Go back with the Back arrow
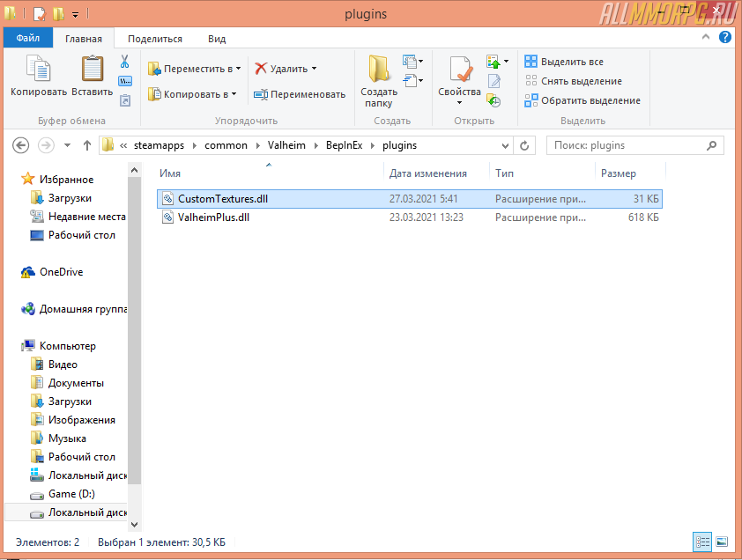The width and height of the screenshot is (742, 560). [21, 145]
